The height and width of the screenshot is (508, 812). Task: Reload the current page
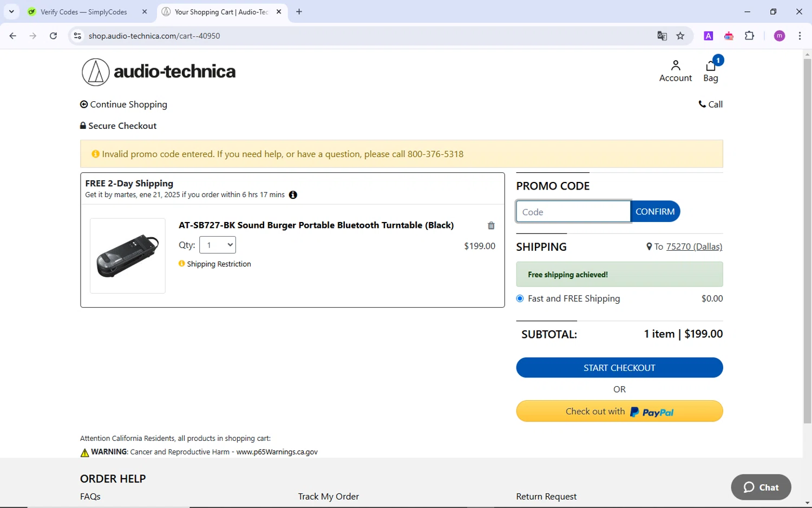click(x=53, y=36)
